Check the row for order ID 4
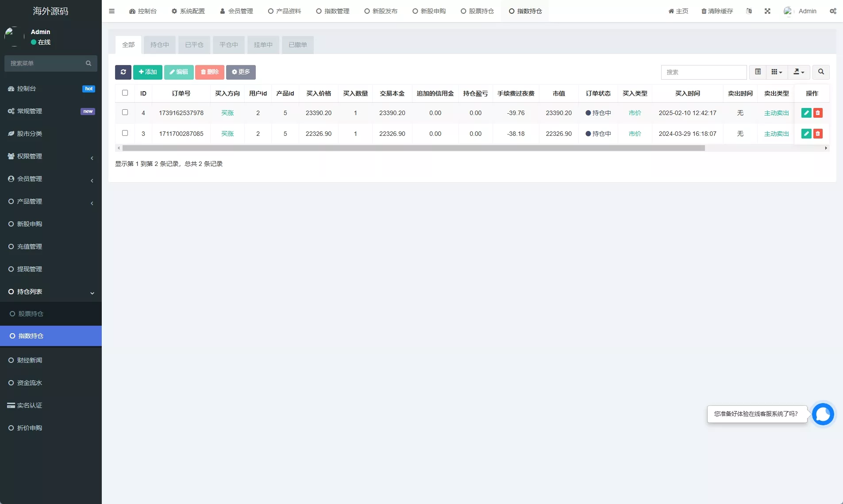 pos(125,112)
